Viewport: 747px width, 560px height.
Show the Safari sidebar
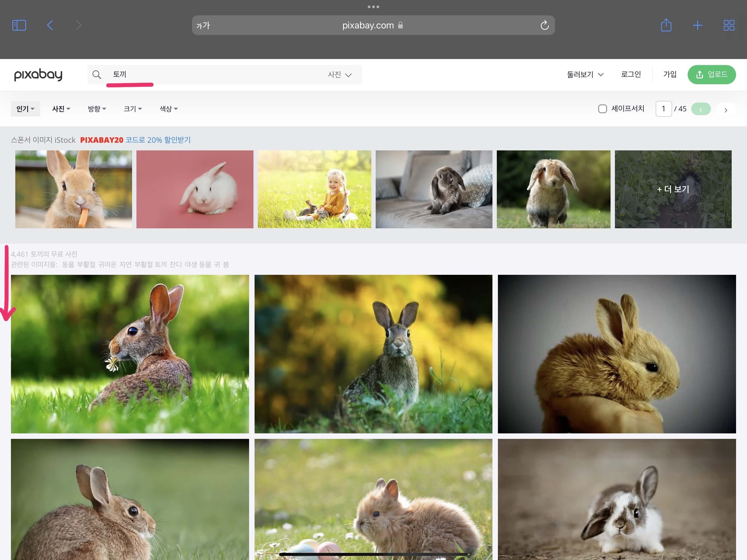(x=19, y=25)
